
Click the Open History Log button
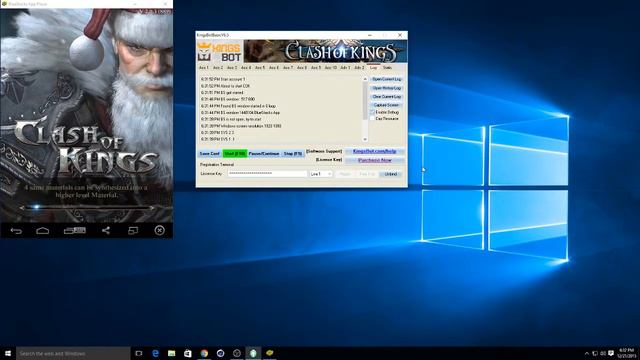[x=387, y=88]
